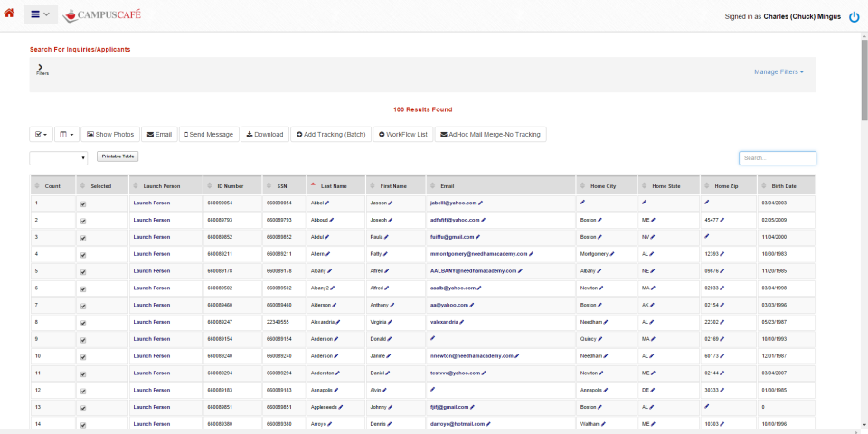Open Launch Person link for Alexandria
The image size is (868, 434).
152,322
